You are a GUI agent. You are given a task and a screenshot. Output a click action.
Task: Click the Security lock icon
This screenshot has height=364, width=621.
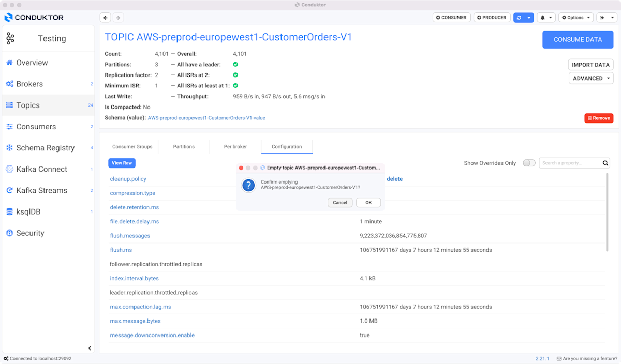coord(9,233)
